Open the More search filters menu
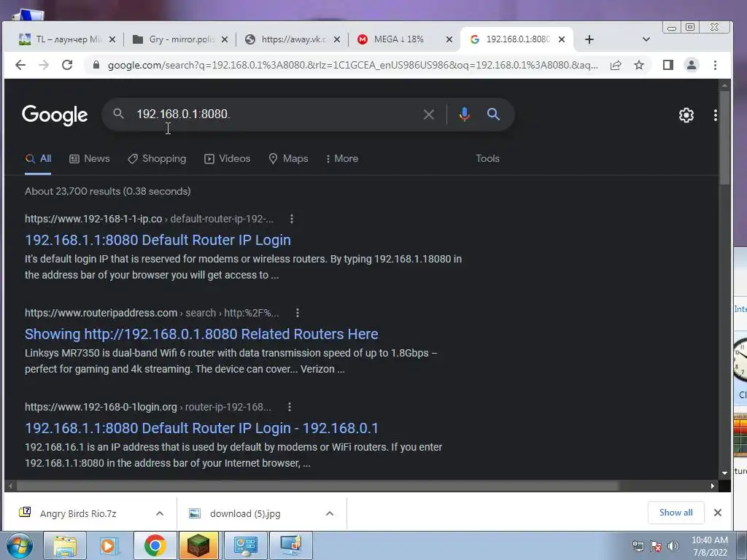The height and width of the screenshot is (560, 747). pyautogui.click(x=342, y=158)
